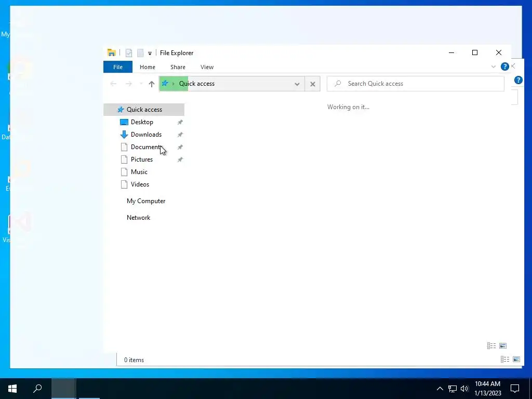Open recent locations dropdown arrow

point(141,84)
